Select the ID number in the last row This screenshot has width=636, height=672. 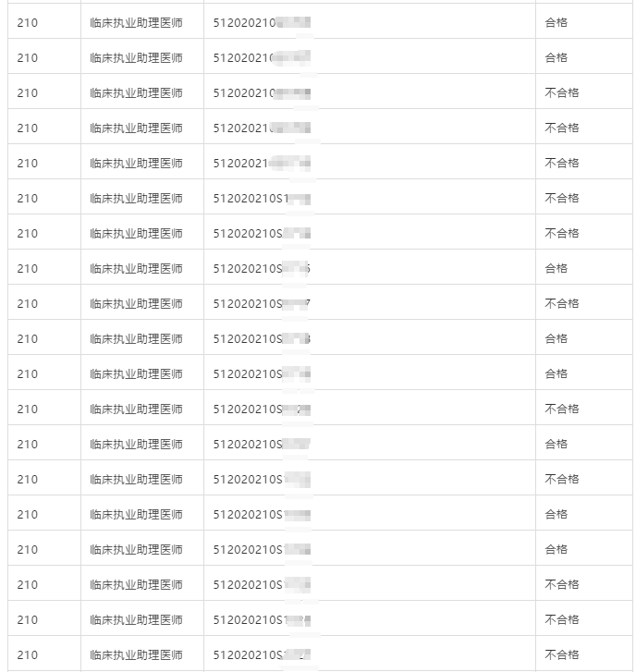point(261,654)
